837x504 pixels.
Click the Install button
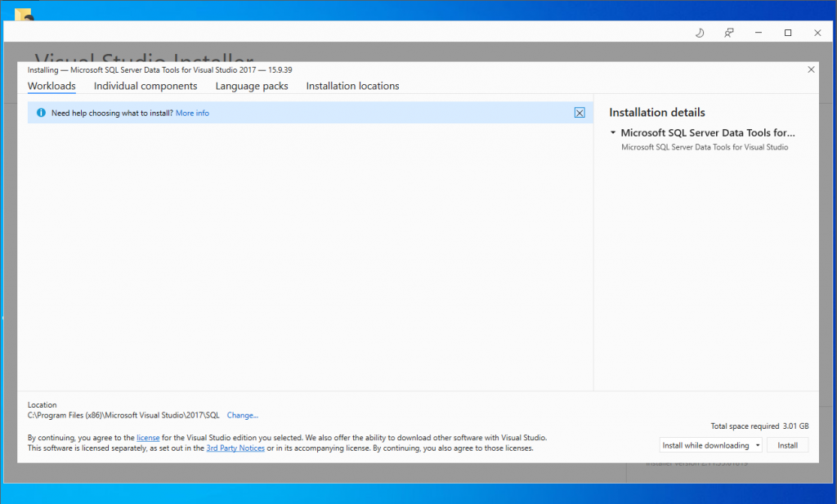tap(787, 445)
